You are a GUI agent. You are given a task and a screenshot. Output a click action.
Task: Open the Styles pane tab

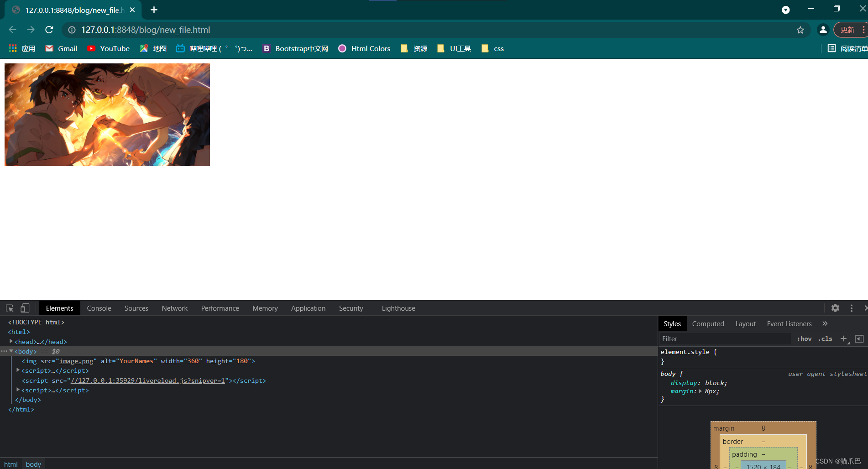pyautogui.click(x=672, y=323)
